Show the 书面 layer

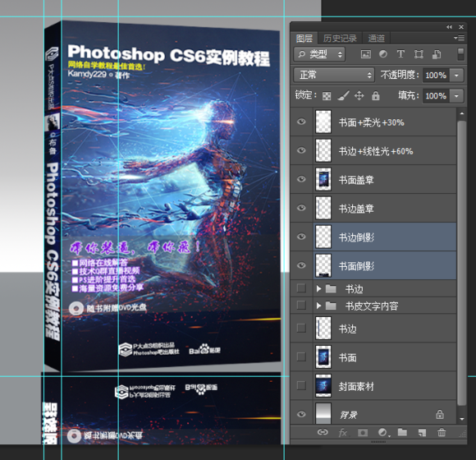[301, 356]
